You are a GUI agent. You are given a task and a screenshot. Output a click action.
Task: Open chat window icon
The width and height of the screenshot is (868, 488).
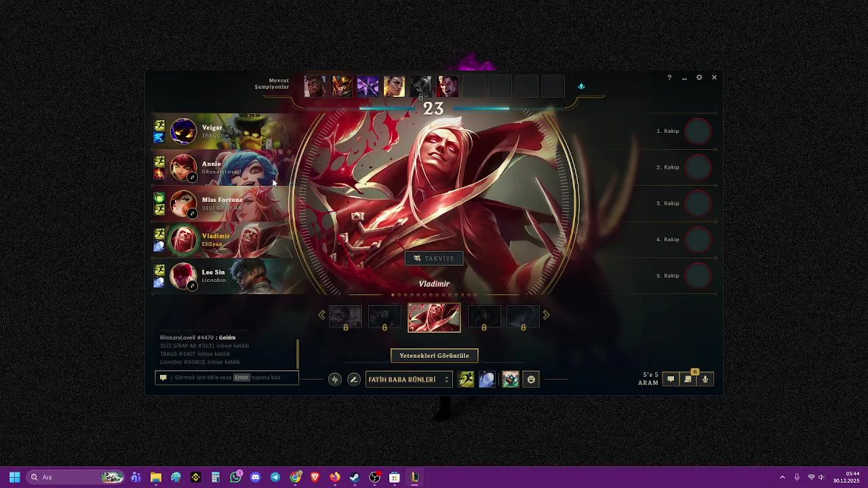click(x=671, y=380)
